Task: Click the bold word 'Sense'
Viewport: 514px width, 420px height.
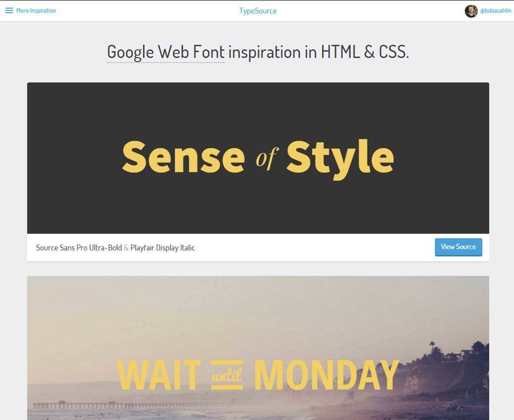Action: (x=183, y=157)
